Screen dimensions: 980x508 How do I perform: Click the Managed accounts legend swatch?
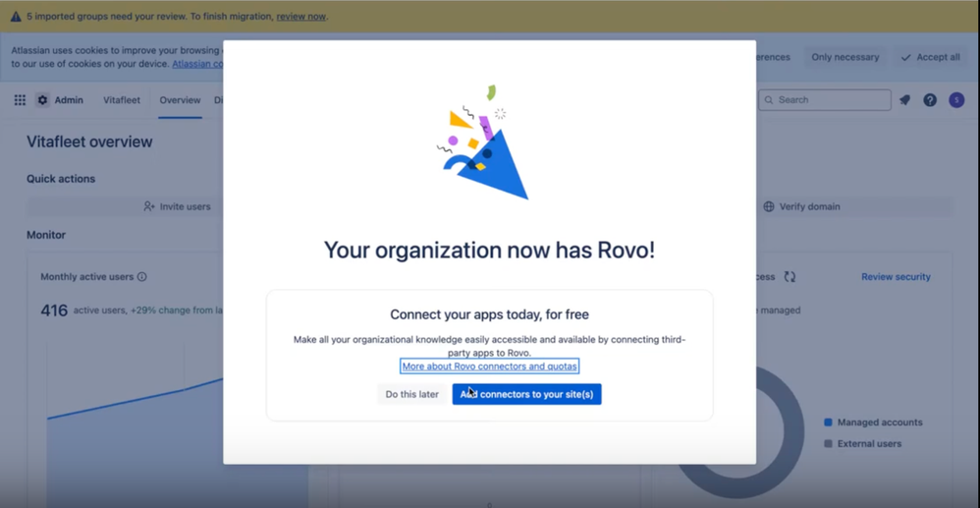coord(828,423)
